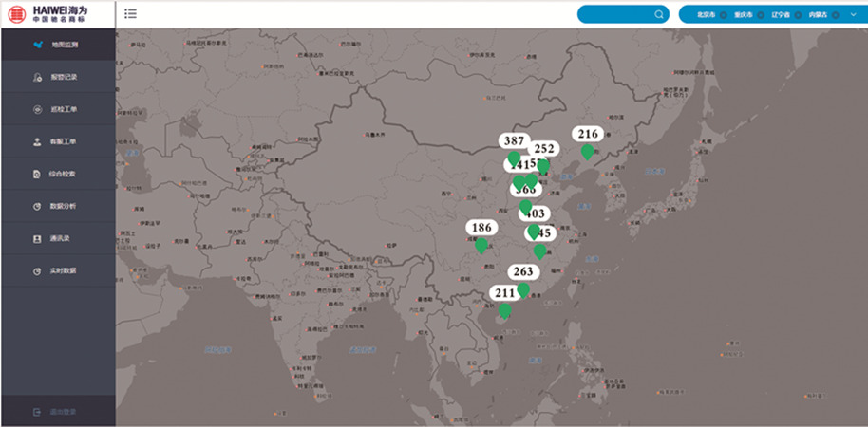Expand the region list with the chevron arrow
This screenshot has height=427, width=868.
(x=853, y=14)
